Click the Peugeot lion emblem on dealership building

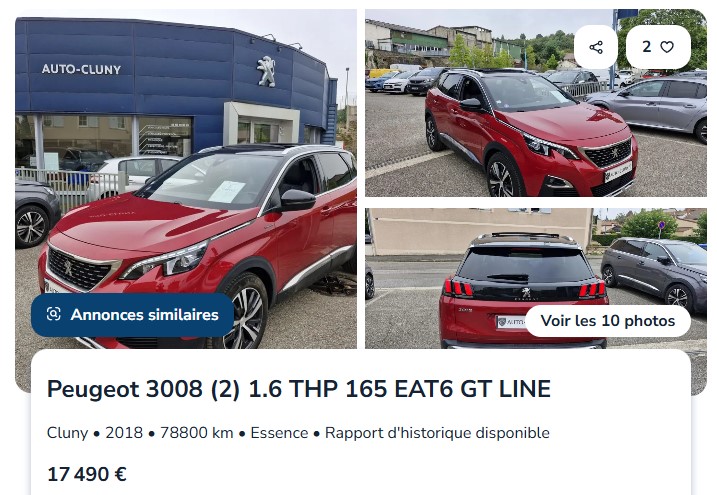coord(266,71)
